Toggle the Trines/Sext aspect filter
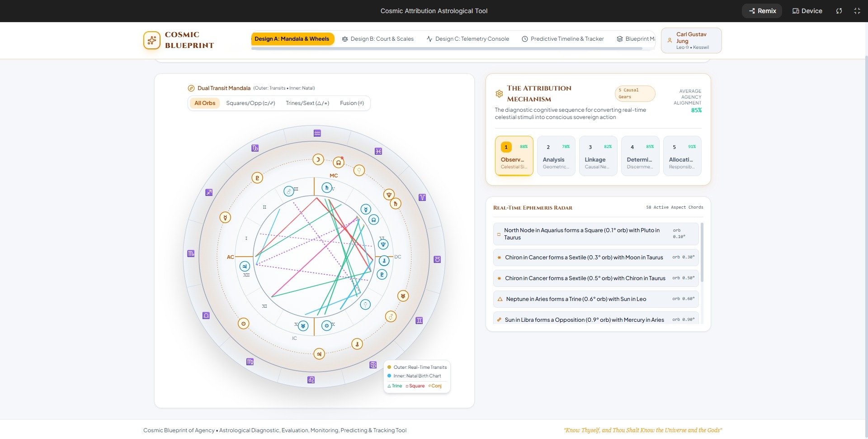868x439 pixels. tap(307, 103)
